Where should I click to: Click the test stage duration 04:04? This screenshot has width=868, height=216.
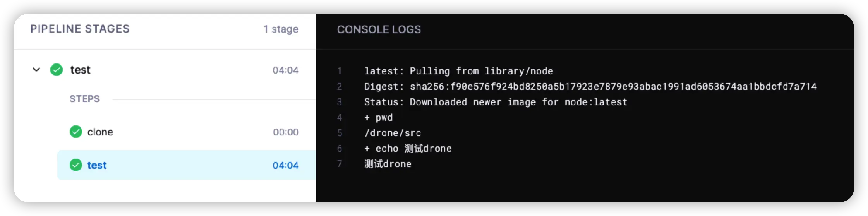[286, 70]
